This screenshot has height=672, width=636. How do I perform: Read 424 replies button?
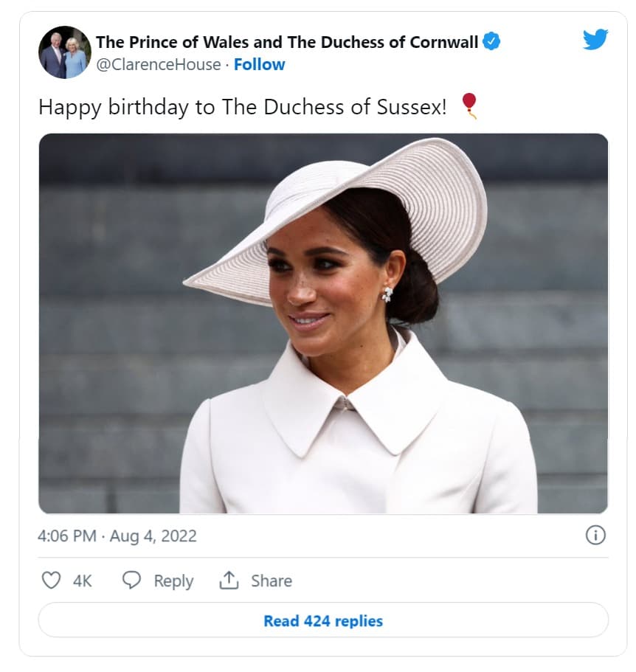click(323, 620)
